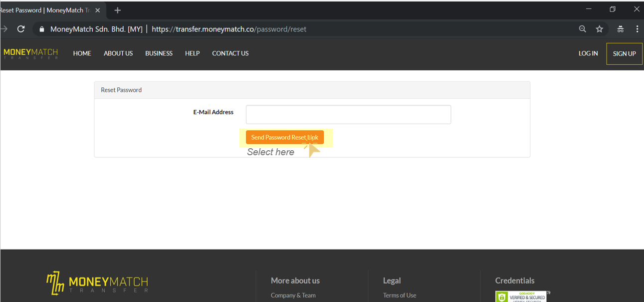Click the 'More about us' footer heading
This screenshot has height=302, width=644.
[295, 281]
